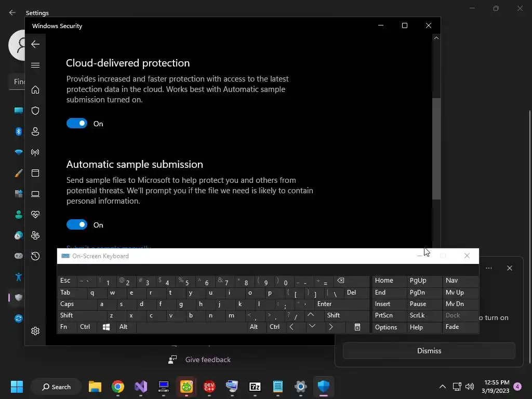
Task: Click Home key on On-Screen Keyboard
Action: (x=389, y=281)
